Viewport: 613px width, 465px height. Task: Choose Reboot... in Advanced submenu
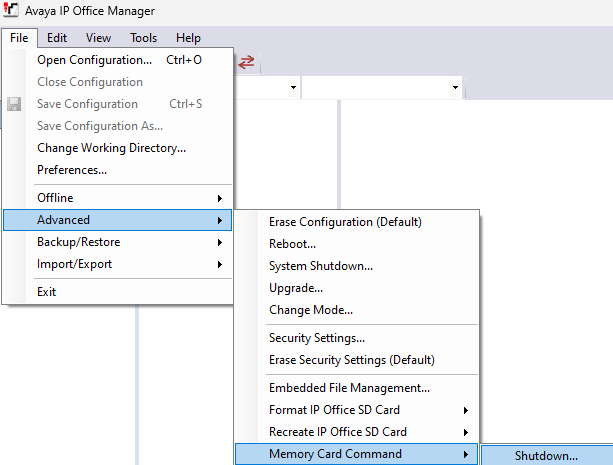pyautogui.click(x=357, y=244)
